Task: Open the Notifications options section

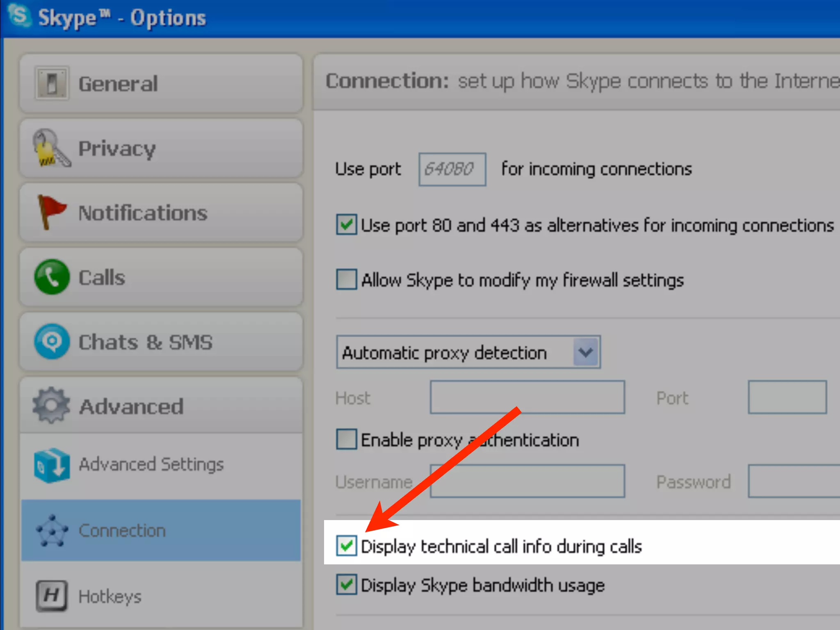Action: tap(161, 212)
